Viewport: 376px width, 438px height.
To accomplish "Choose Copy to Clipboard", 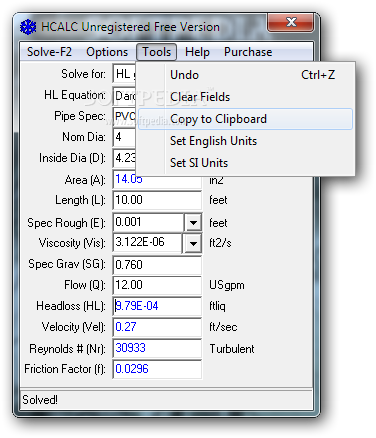I will coord(245,119).
